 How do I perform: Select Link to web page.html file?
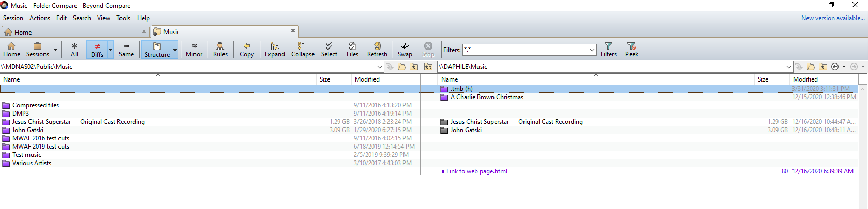[x=476, y=171]
